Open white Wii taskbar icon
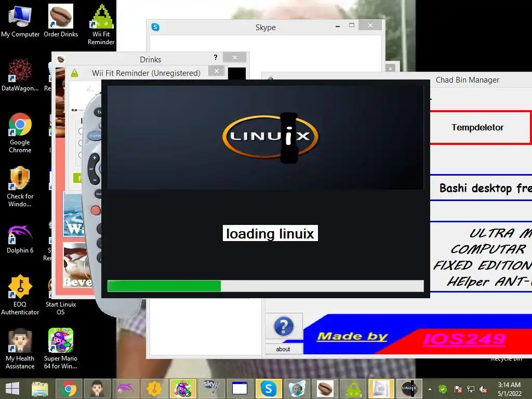The image size is (532, 399). [x=381, y=389]
